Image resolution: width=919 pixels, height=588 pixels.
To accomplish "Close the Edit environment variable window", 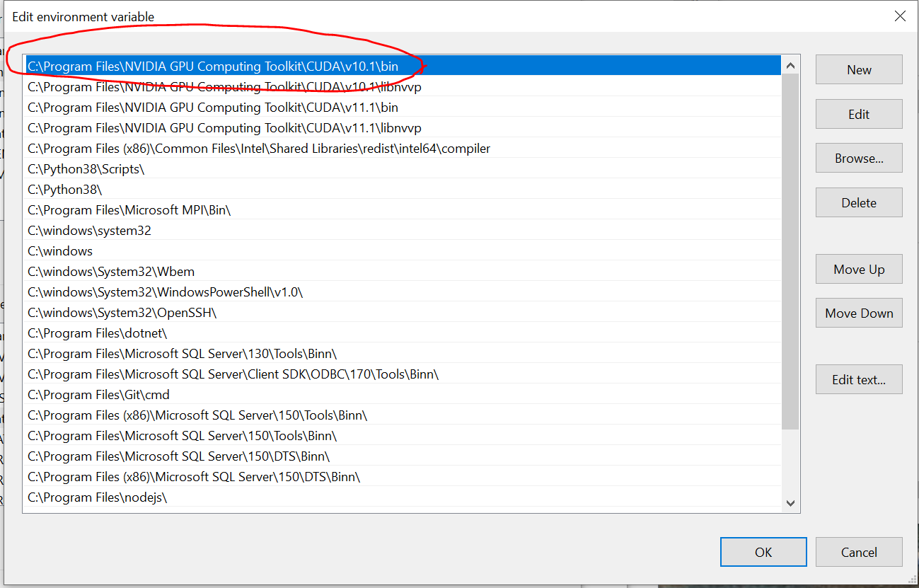I will point(900,16).
